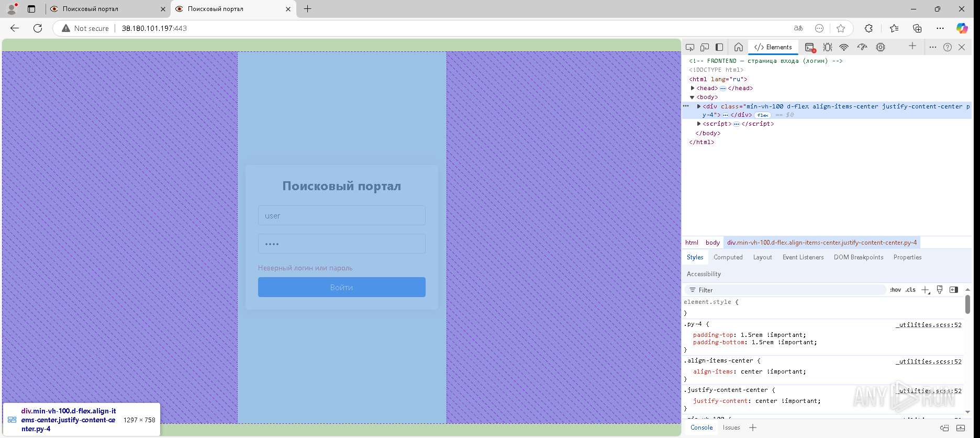
Task: Open the Favorites list icon
Action: pos(894,28)
